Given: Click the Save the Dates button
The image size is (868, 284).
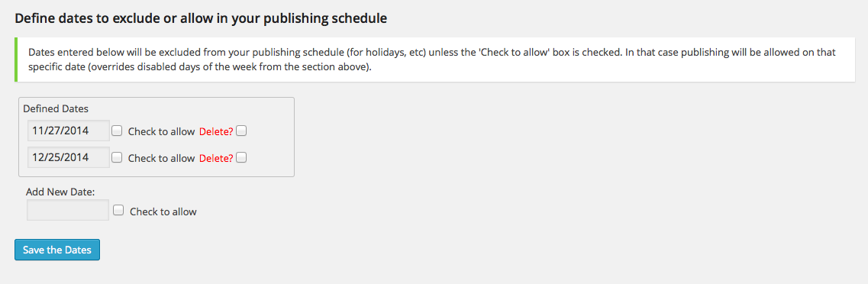Looking at the screenshot, I should [57, 250].
